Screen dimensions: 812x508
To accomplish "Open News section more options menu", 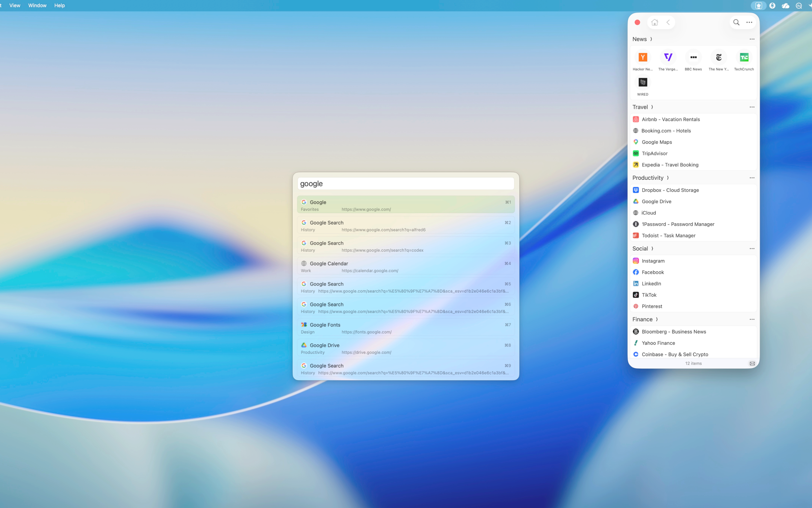I will pyautogui.click(x=752, y=39).
